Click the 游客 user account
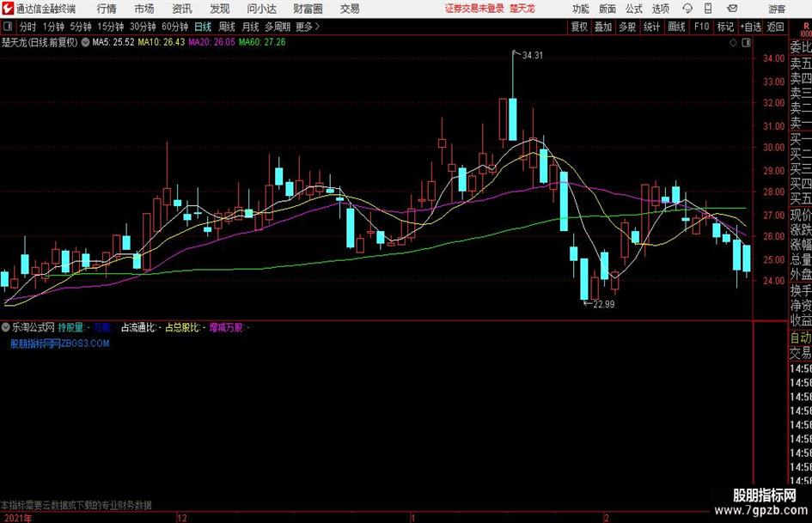Screen dimensions: 812x523 [x=777, y=9]
